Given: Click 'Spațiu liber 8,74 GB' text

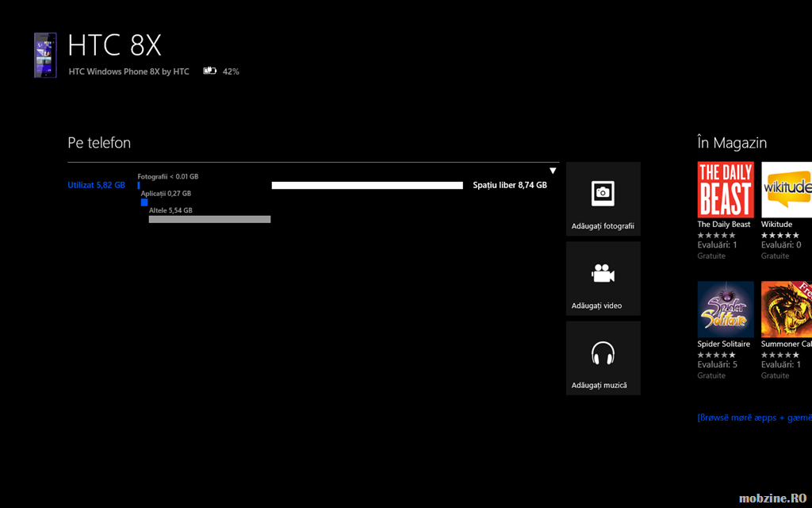Looking at the screenshot, I should coord(510,185).
